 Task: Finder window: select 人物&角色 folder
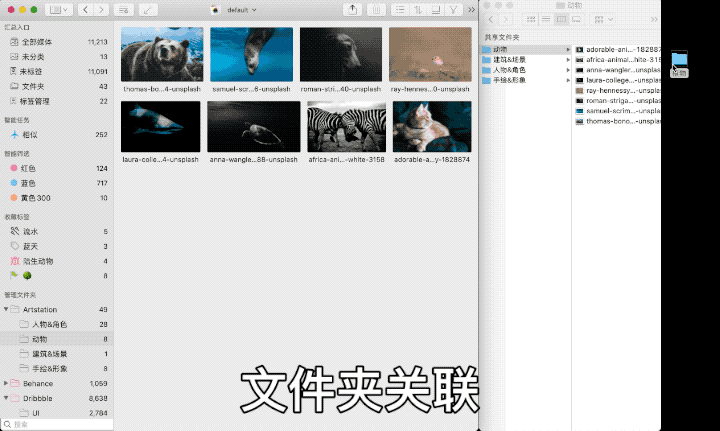point(526,70)
